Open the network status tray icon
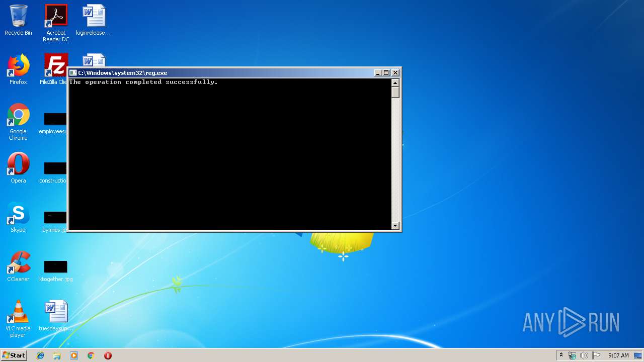 (x=572, y=355)
